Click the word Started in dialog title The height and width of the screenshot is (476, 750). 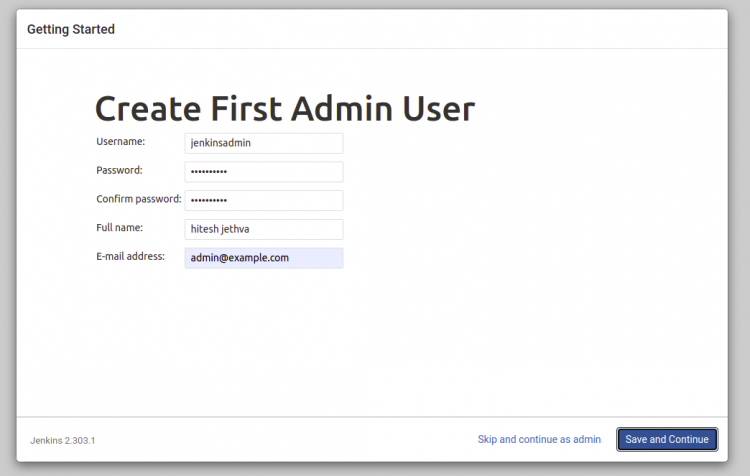93,29
